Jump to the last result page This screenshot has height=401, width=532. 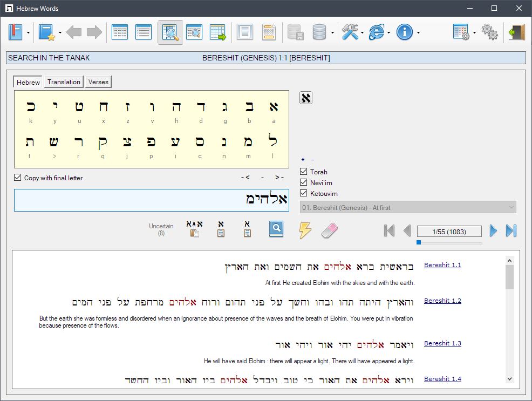[x=511, y=231]
